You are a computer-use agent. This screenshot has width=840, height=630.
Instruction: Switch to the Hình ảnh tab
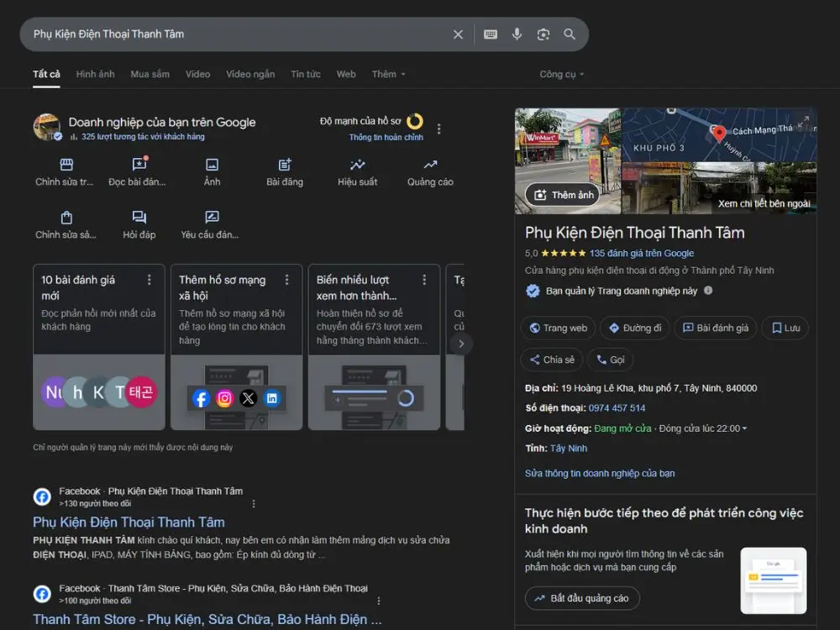(95, 74)
